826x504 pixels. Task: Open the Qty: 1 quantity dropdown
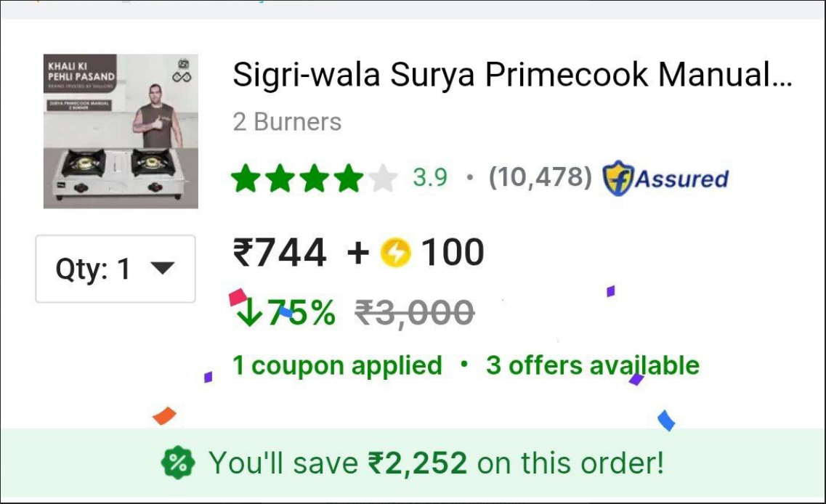point(116,269)
